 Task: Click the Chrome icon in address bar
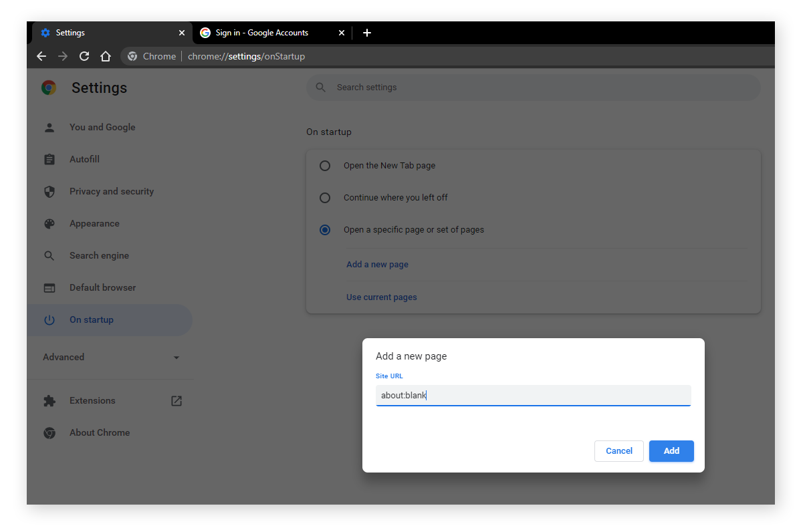(x=132, y=56)
